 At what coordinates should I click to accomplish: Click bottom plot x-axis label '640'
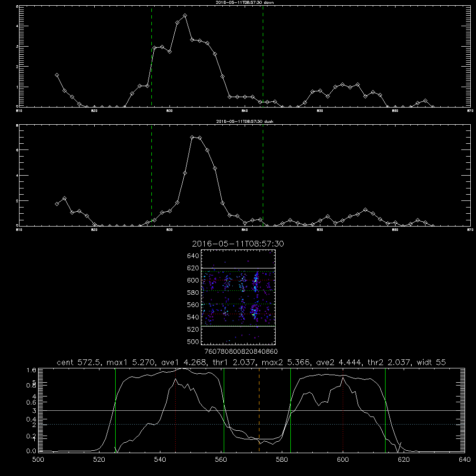[465, 460]
